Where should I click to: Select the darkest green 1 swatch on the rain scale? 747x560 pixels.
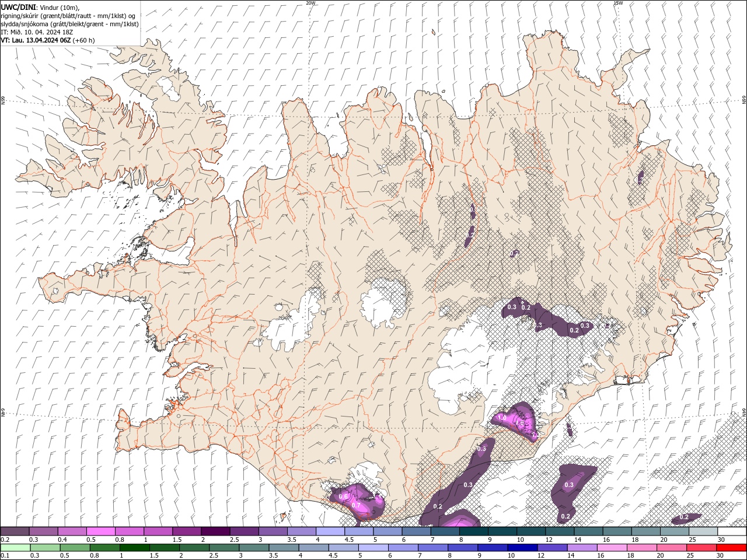pos(135,548)
